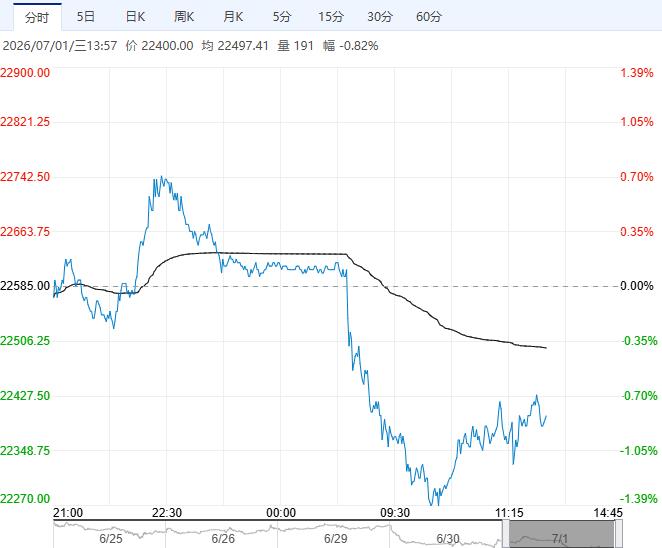Switch to the 5日 chart tab

point(86,17)
